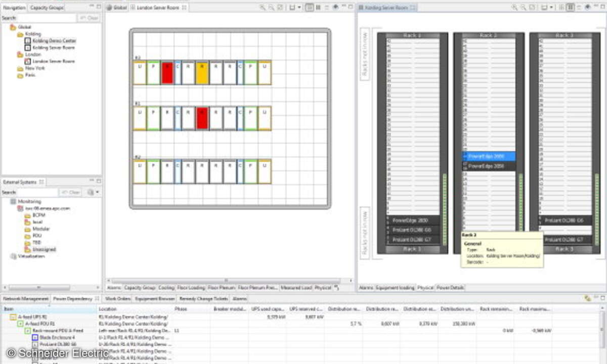Switch to the Work Orders tab
This screenshot has height=364, width=607.
pyautogui.click(x=118, y=299)
